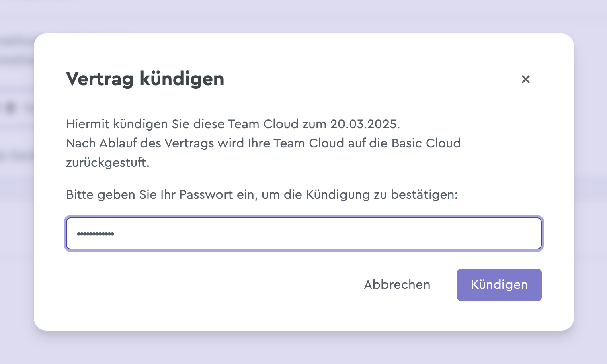This screenshot has width=607, height=364.
Task: Click the "Vertrag kündigen" dialog heading
Action: point(145,79)
